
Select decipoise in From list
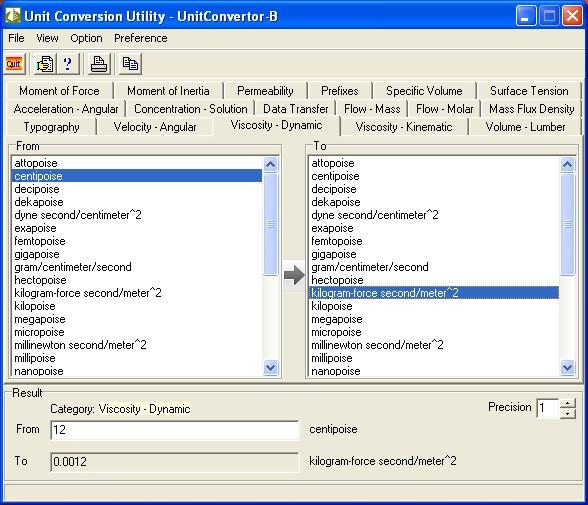coord(136,189)
